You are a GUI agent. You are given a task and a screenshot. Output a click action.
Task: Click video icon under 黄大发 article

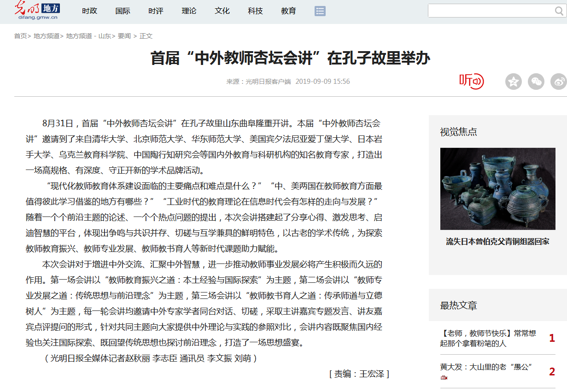click(444, 378)
